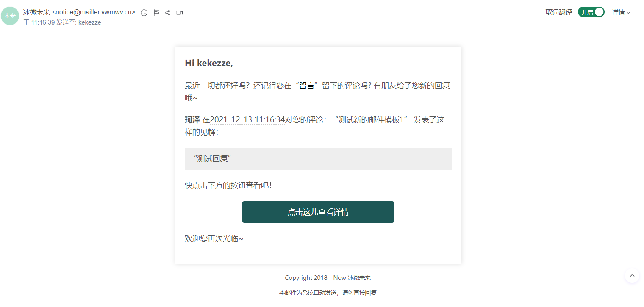Expand the 详情 details dropdown
This screenshot has width=644, height=307.
point(621,12)
